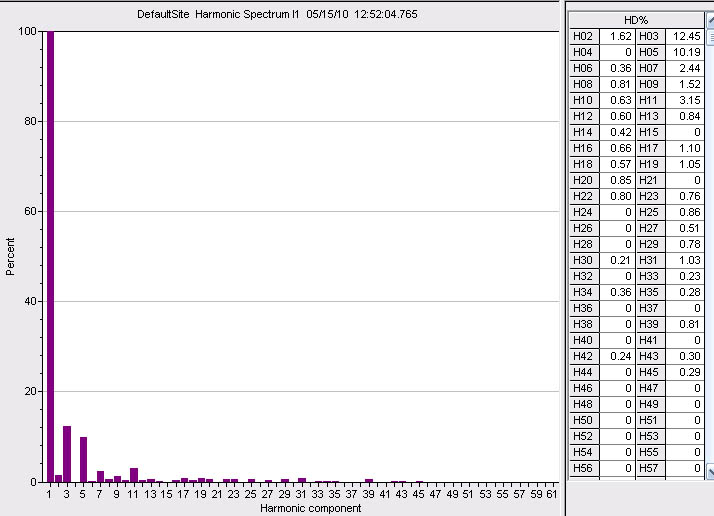Click the H39 value 0.81
714x516 pixels.
coord(684,324)
